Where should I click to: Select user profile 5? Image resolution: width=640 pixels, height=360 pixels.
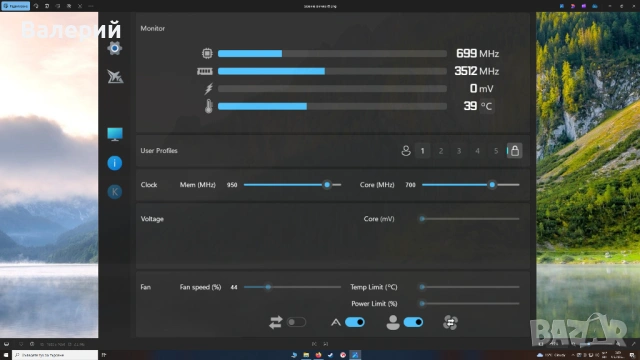tap(496, 151)
